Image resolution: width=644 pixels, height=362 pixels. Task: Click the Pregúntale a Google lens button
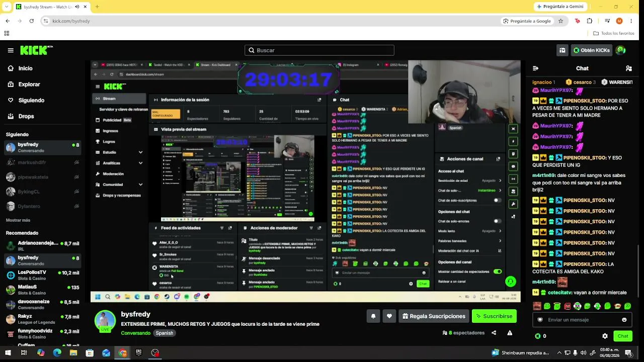527,21
